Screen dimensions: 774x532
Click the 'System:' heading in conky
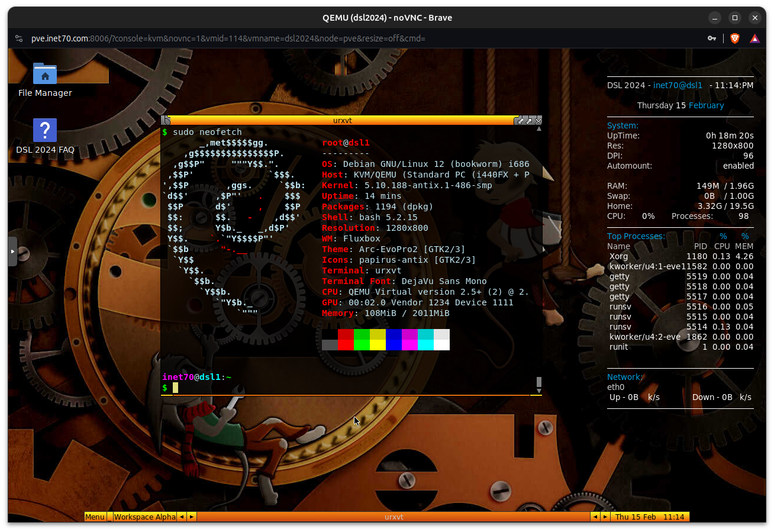click(623, 125)
